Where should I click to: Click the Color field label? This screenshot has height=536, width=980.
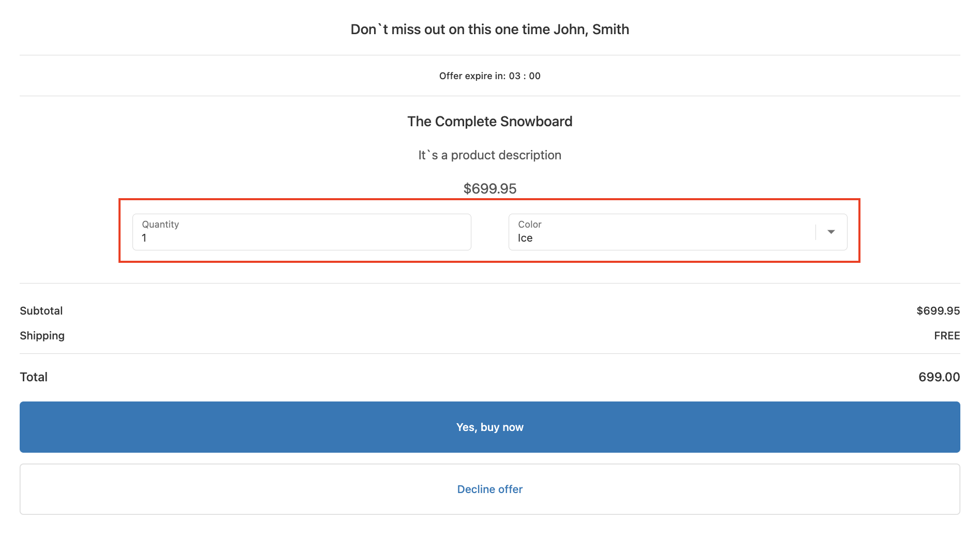[x=530, y=225]
